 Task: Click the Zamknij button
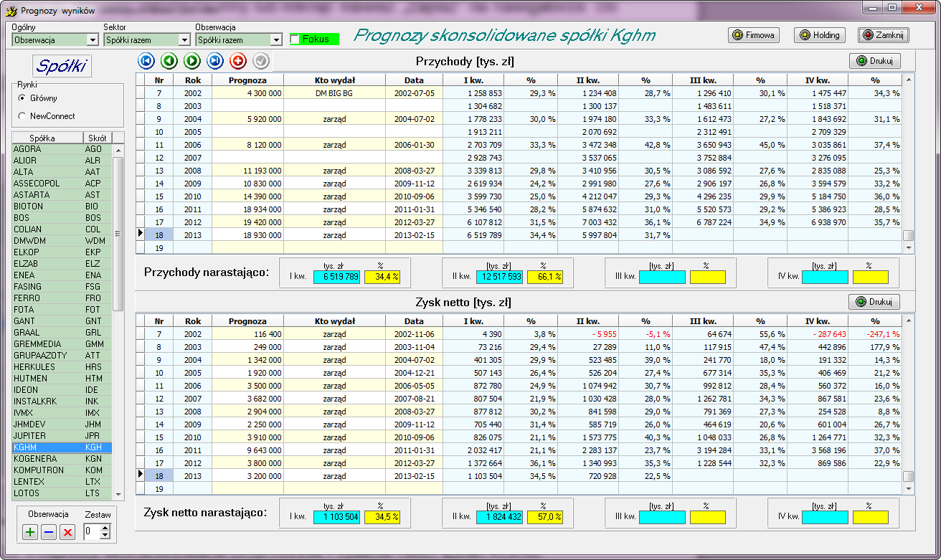(x=884, y=35)
